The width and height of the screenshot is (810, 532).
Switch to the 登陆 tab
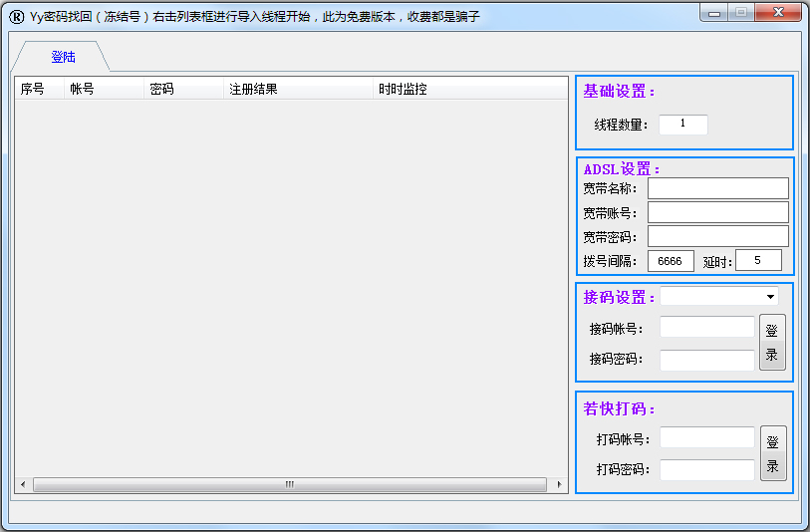63,57
